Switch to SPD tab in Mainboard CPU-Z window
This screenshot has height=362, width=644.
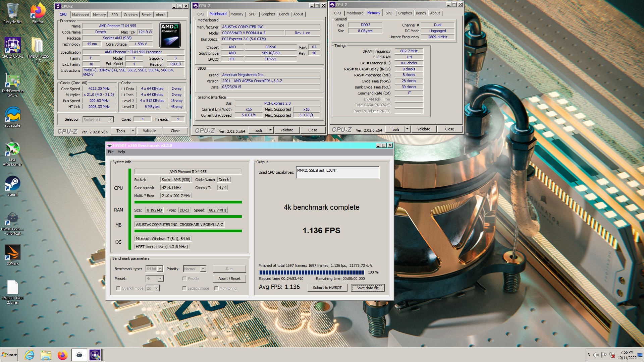pos(252,14)
